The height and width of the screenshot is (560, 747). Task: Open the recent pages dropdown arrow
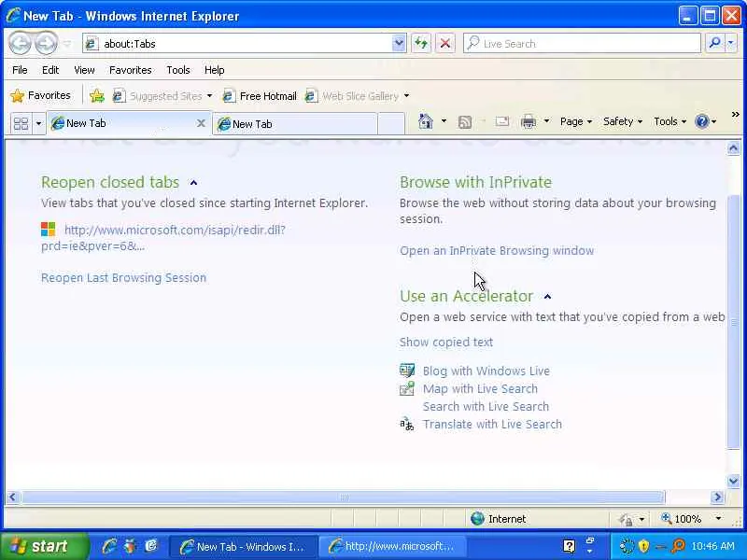coord(67,44)
